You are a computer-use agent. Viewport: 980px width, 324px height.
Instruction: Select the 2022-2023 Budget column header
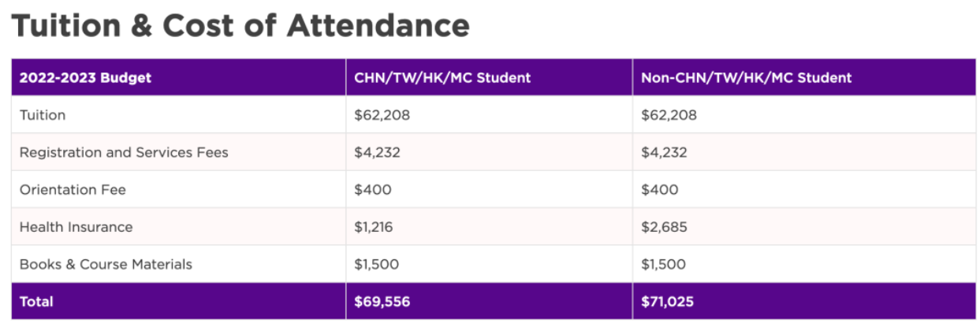pyautogui.click(x=85, y=78)
